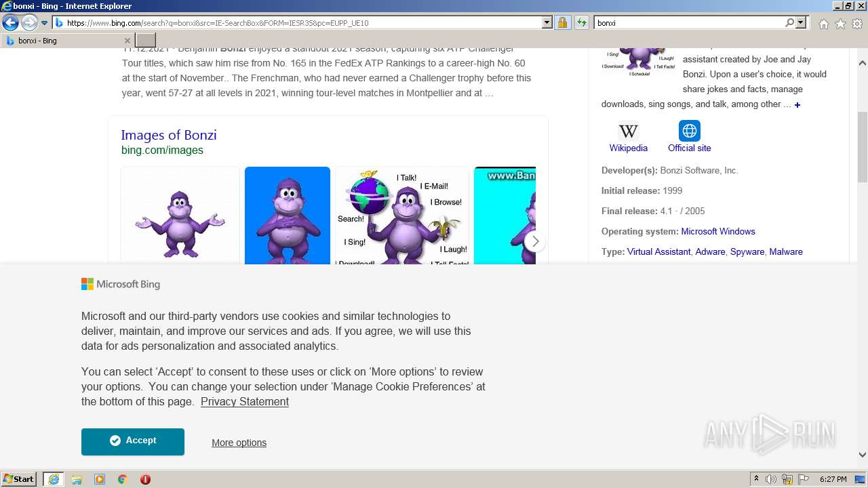Click the page scrollbar up arrow
The width and height of the screenshot is (868, 488).
[x=863, y=63]
